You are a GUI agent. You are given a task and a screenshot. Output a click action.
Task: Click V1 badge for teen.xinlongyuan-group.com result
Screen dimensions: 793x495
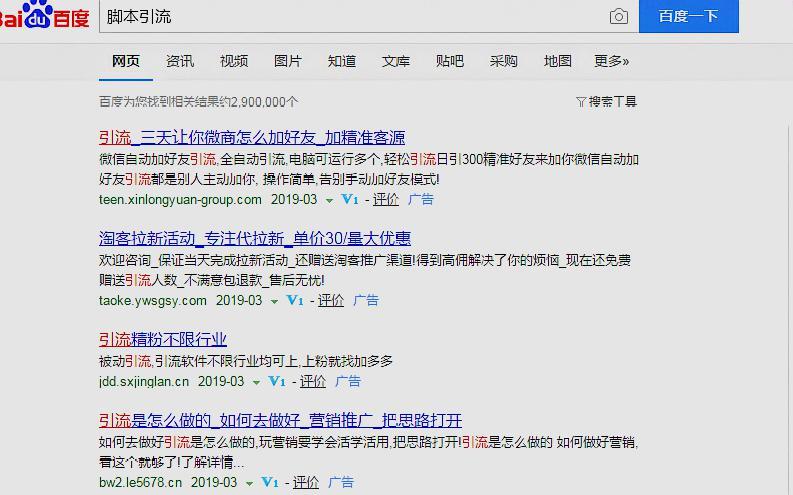(349, 199)
